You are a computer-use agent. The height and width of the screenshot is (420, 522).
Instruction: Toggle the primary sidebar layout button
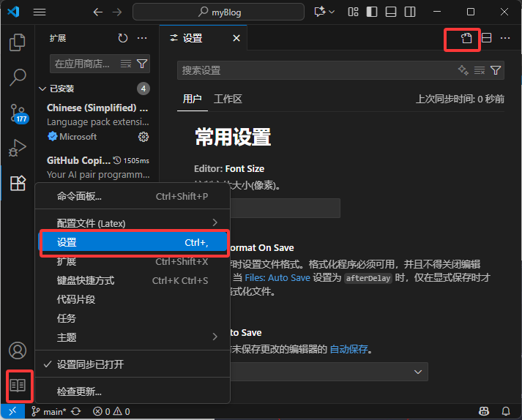point(373,12)
